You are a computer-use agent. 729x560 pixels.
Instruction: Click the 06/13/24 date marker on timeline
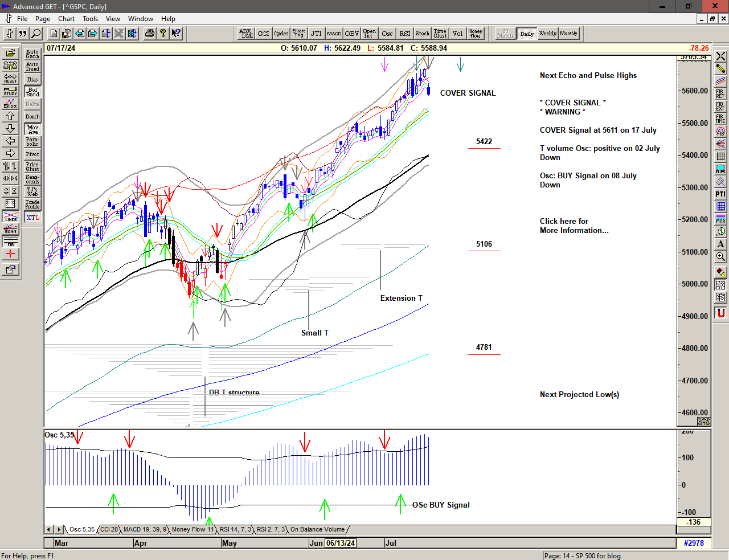(341, 543)
